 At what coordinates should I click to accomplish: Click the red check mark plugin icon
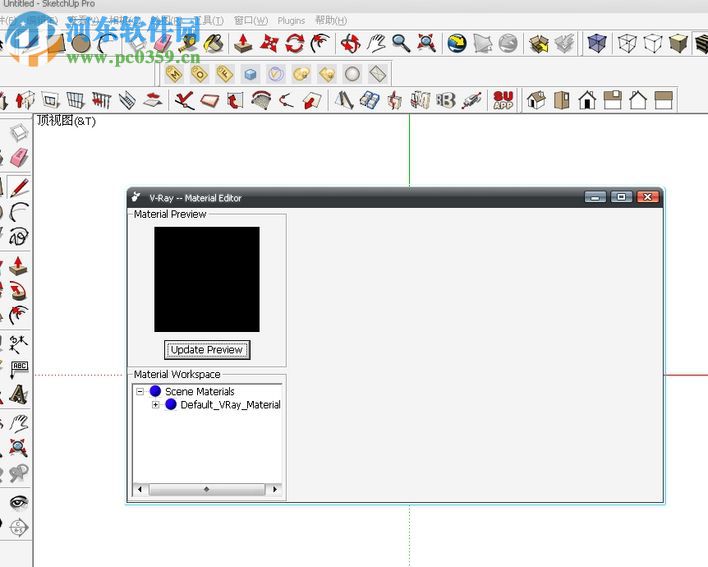click(x=185, y=100)
